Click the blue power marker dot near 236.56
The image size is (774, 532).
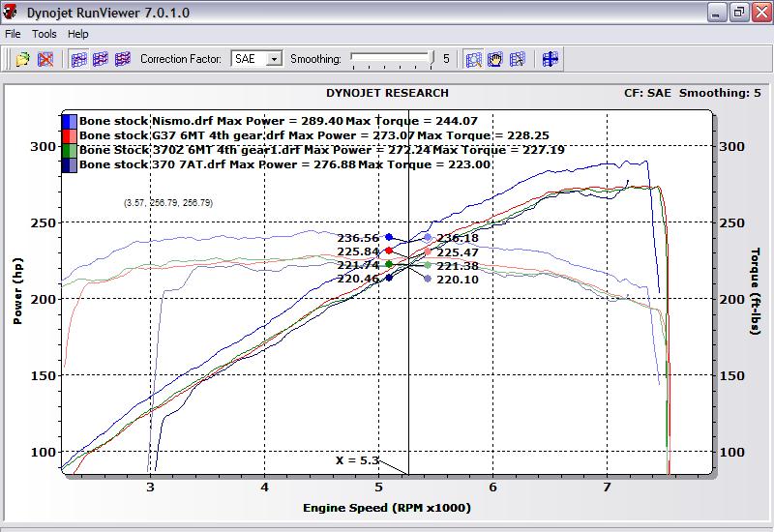(x=389, y=237)
